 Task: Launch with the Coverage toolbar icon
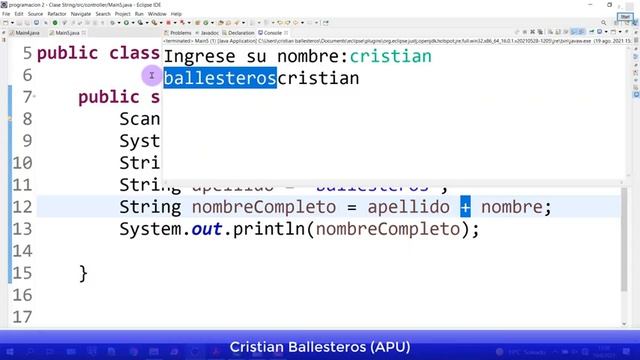pyautogui.click(x=140, y=23)
